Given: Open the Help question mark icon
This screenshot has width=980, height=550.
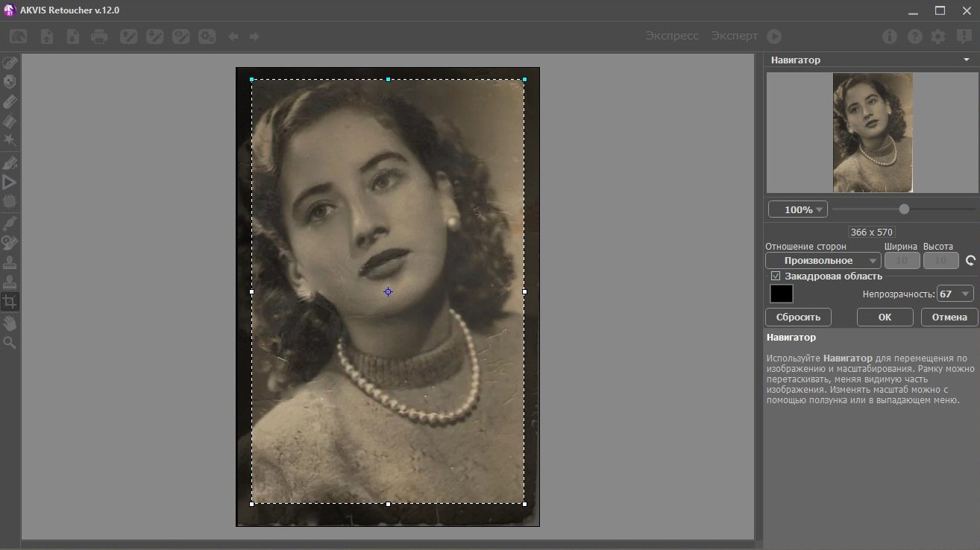Looking at the screenshot, I should [x=914, y=36].
